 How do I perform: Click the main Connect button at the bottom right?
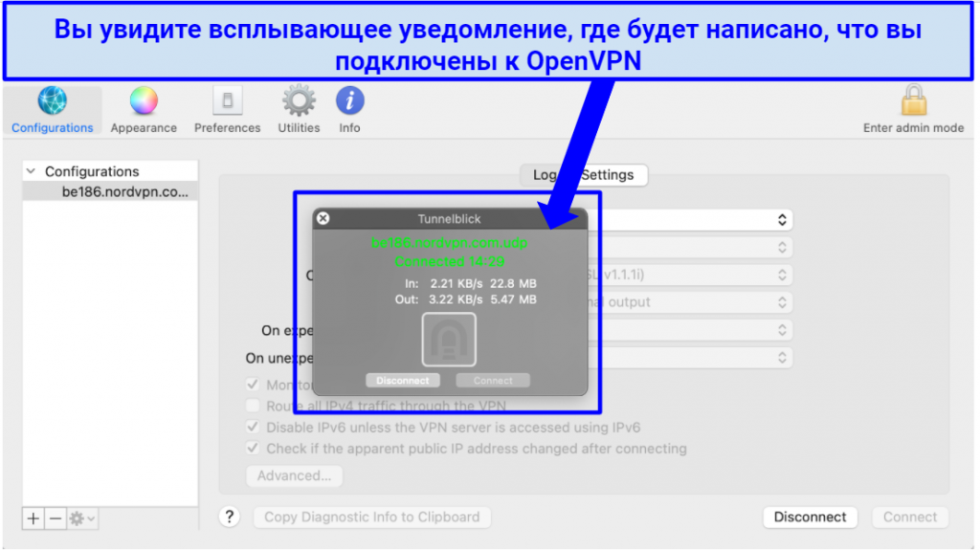coord(910,518)
